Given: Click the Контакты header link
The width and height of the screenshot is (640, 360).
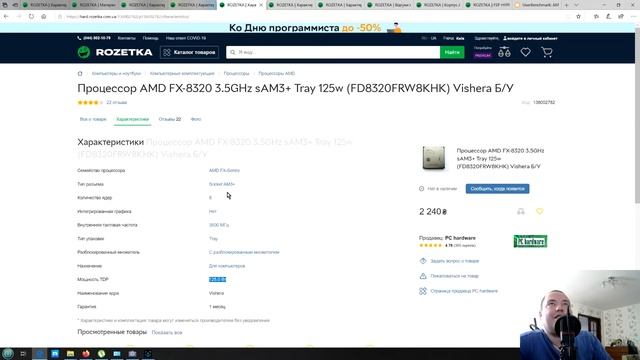Looking at the screenshot, I should click(x=127, y=38).
